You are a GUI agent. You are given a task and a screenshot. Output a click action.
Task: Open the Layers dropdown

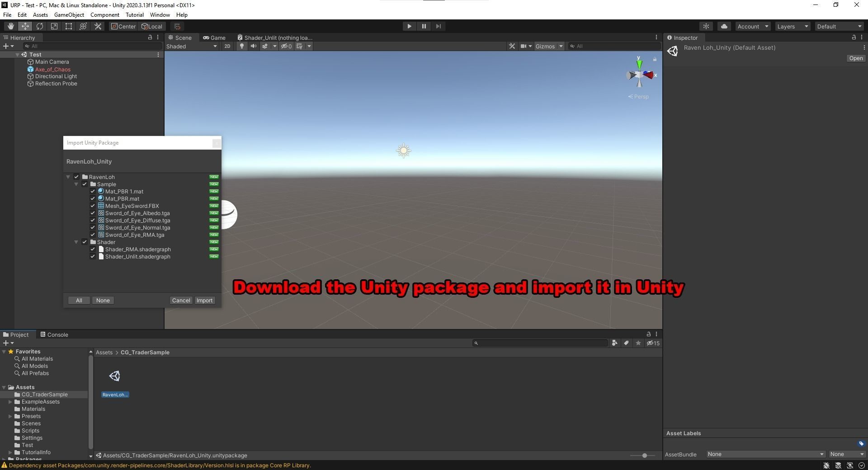(792, 26)
